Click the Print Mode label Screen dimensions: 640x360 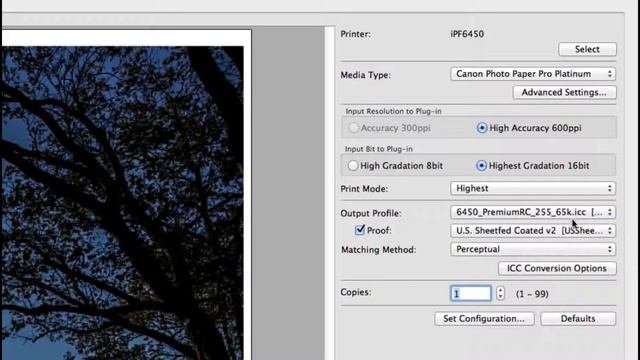364,189
